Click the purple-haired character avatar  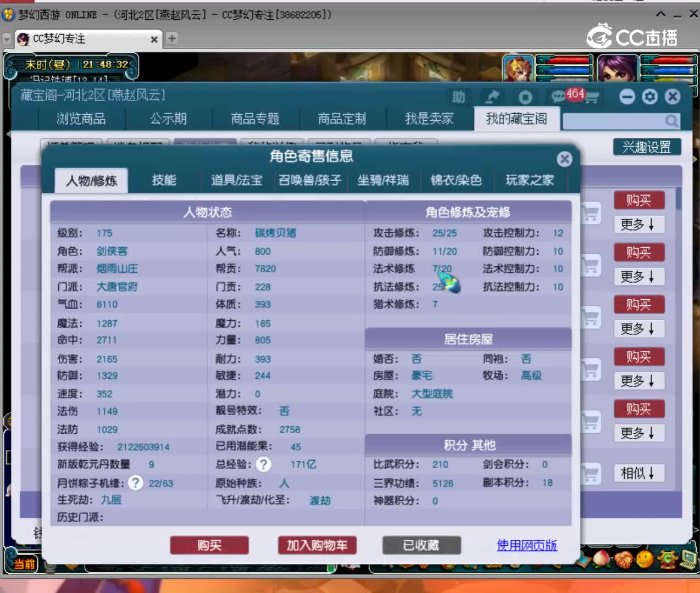click(x=617, y=68)
